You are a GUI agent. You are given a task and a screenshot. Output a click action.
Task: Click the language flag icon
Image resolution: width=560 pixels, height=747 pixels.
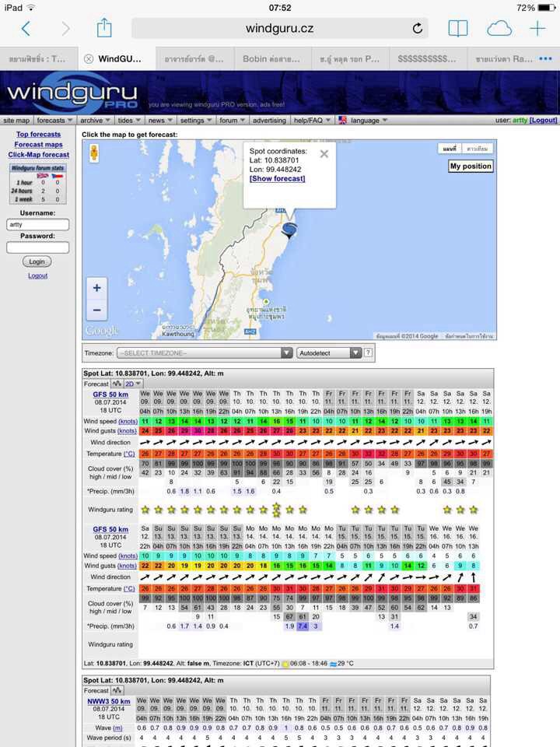coord(342,121)
